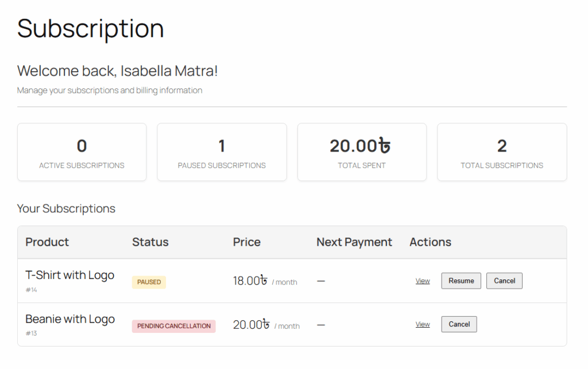Click the T-Shirt with Logo product name

[x=69, y=275]
